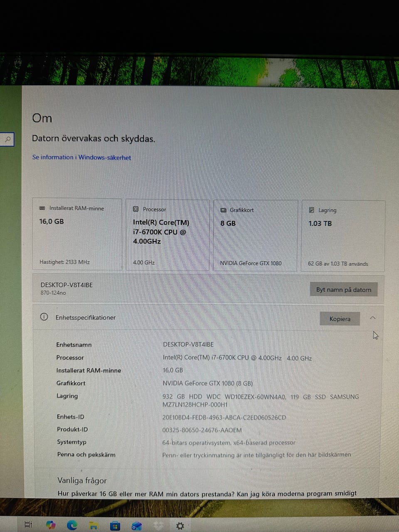Screen dimensions: 399x532
Task: Click 'Datorn övervakas och skyddas.' text
Action: coord(94,138)
